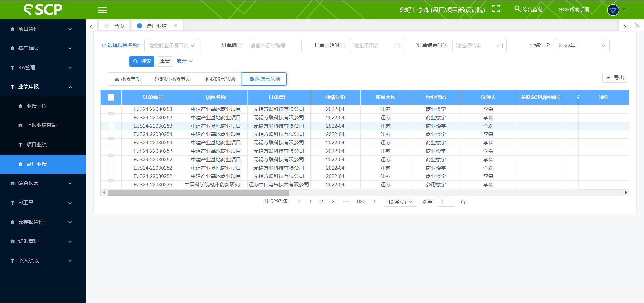
Task: Open 综合查询 search in the header
Action: pyautogui.click(x=528, y=9)
